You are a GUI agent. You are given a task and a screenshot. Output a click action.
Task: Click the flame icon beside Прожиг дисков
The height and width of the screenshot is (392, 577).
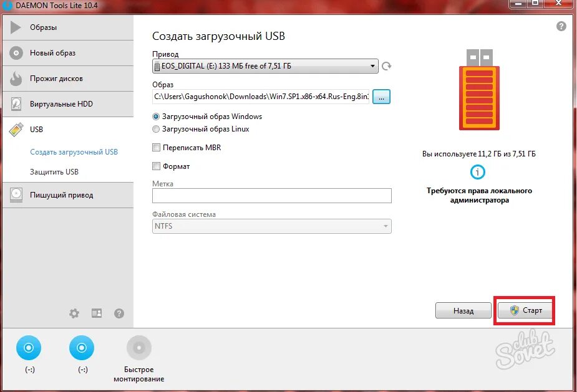pos(16,78)
